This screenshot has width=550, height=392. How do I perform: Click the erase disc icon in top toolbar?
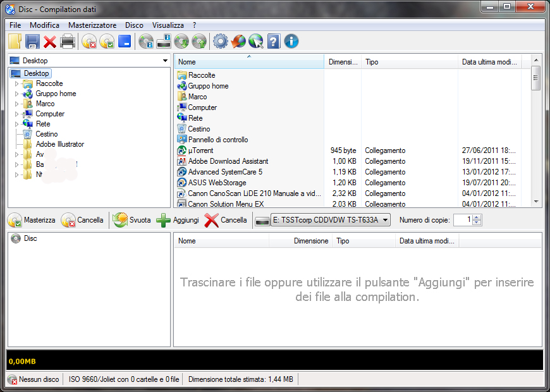(89, 42)
